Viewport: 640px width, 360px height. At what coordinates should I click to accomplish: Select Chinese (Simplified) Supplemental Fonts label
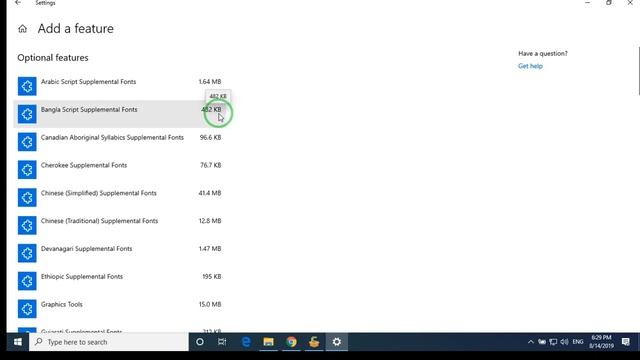point(98,193)
